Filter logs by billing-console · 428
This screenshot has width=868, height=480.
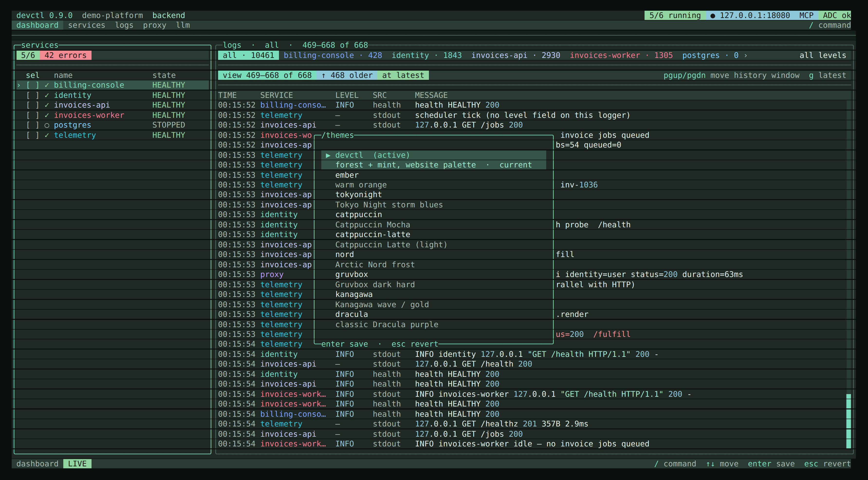coord(332,55)
